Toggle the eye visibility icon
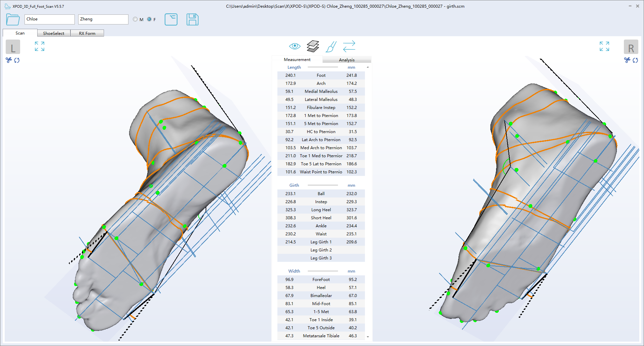The width and height of the screenshot is (644, 346). (x=295, y=46)
